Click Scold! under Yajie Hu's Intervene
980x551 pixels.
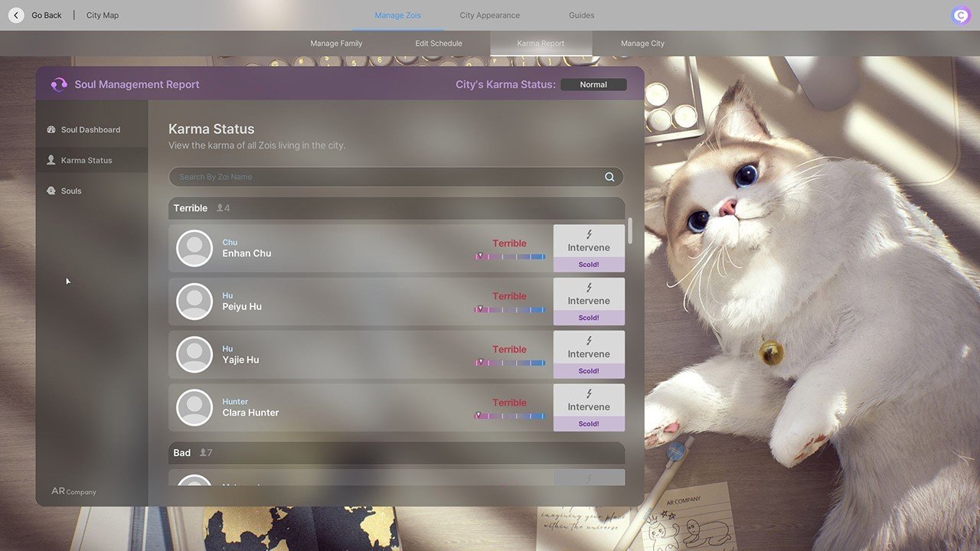[x=589, y=371]
